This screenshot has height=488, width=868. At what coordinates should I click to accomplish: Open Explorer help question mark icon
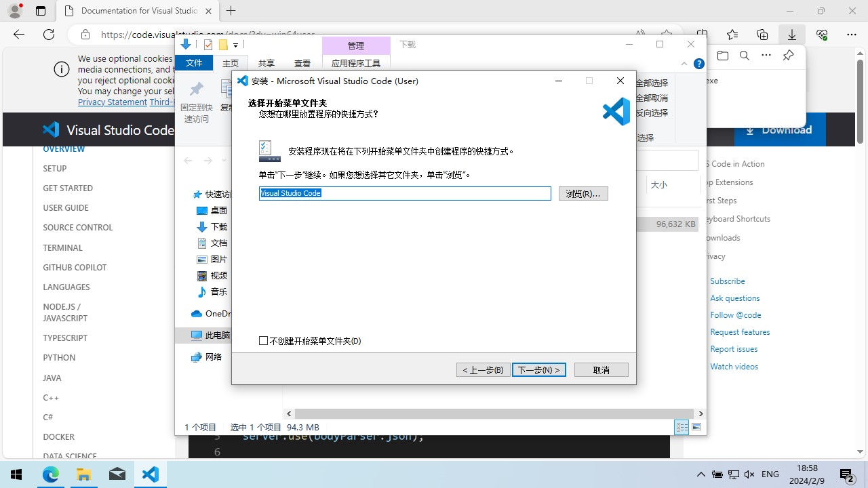(699, 64)
